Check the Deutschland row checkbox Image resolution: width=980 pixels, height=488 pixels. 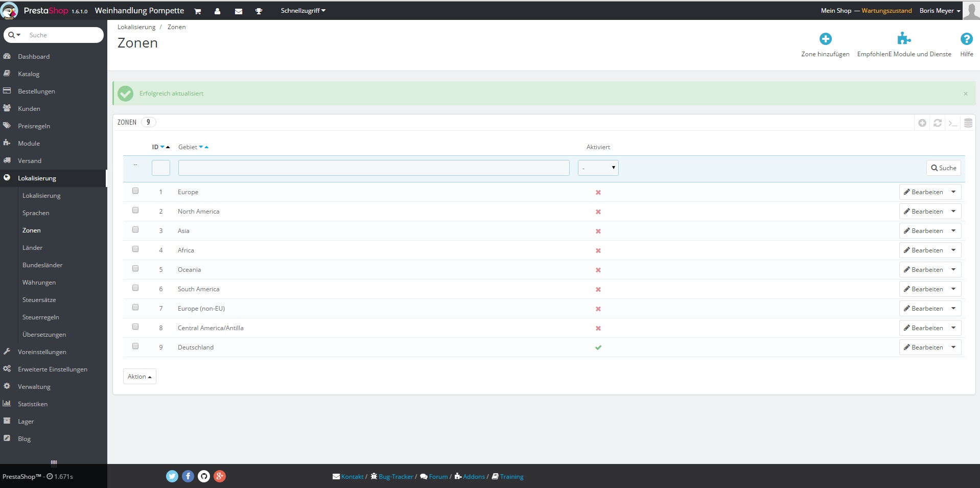pos(135,346)
